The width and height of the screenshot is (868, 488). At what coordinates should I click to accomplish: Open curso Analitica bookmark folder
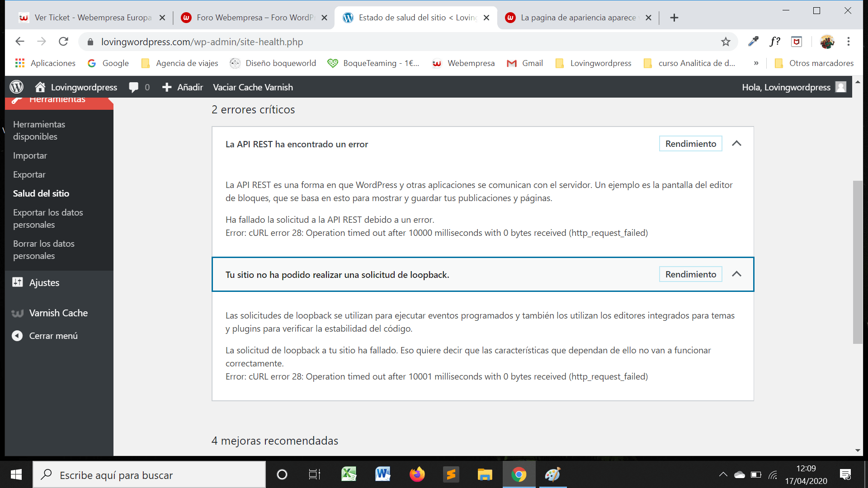point(689,63)
